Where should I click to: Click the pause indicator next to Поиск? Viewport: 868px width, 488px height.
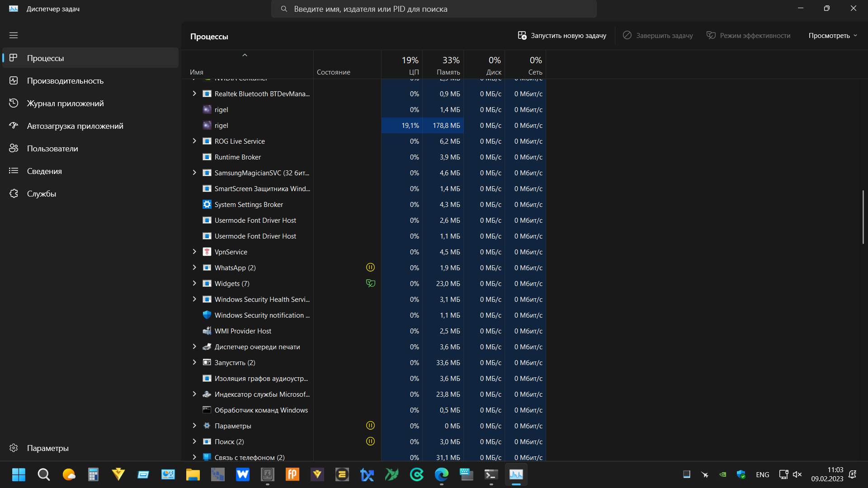(x=370, y=441)
